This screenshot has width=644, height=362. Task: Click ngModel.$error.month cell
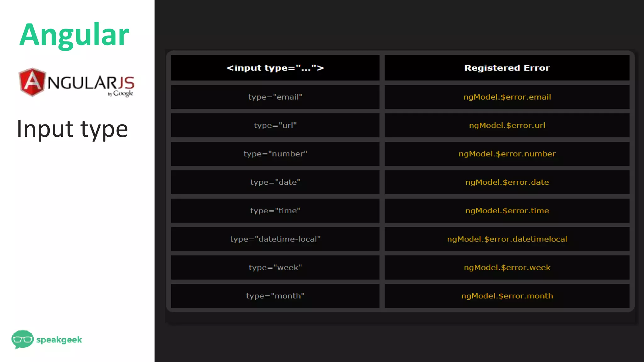point(507,296)
